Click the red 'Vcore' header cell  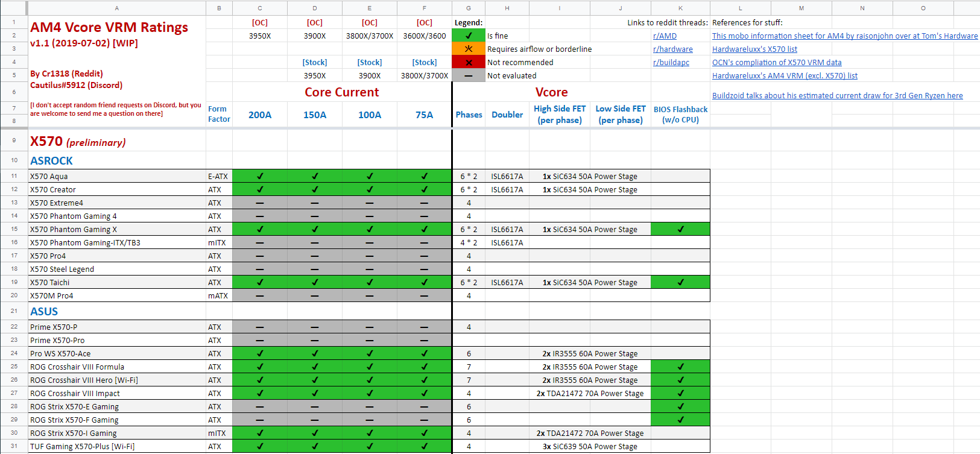(551, 92)
